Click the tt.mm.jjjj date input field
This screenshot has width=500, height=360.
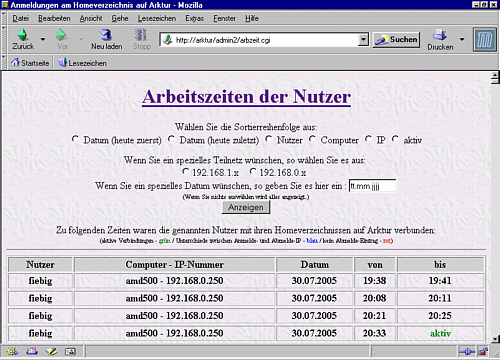pos(372,186)
